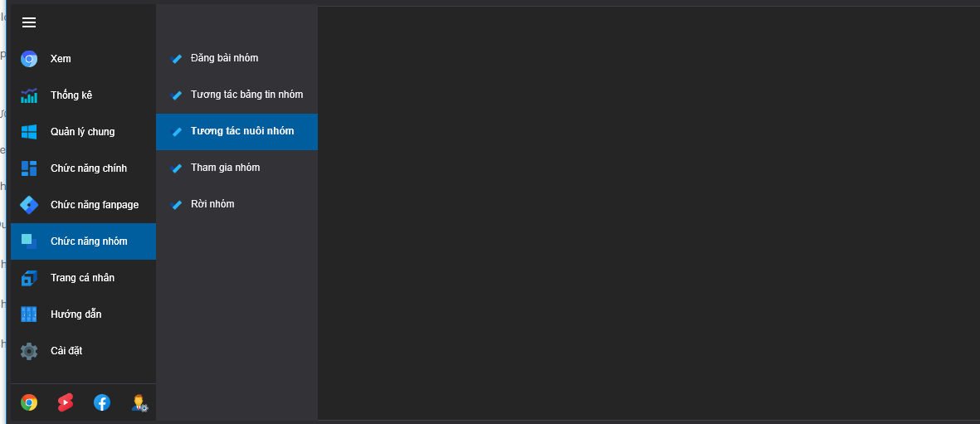Click the gear icon for Cài đặt
Viewport: 980px width, 424px height.
coord(29,351)
